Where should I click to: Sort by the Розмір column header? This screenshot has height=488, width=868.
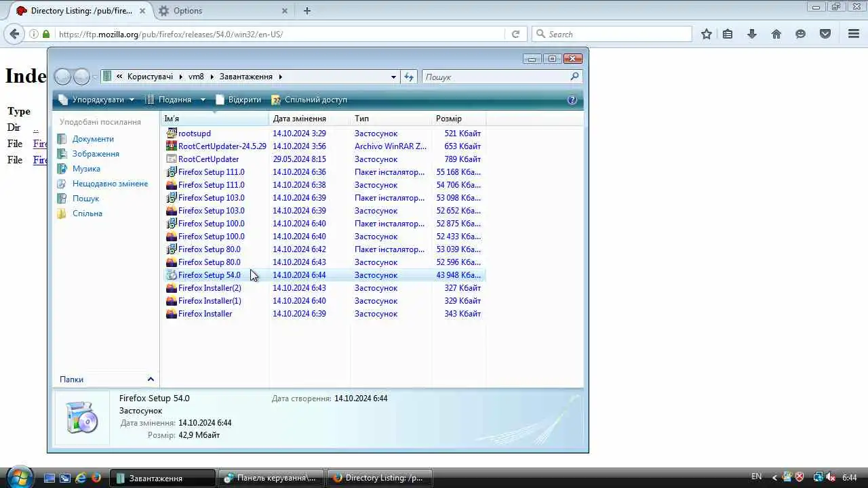(x=459, y=119)
